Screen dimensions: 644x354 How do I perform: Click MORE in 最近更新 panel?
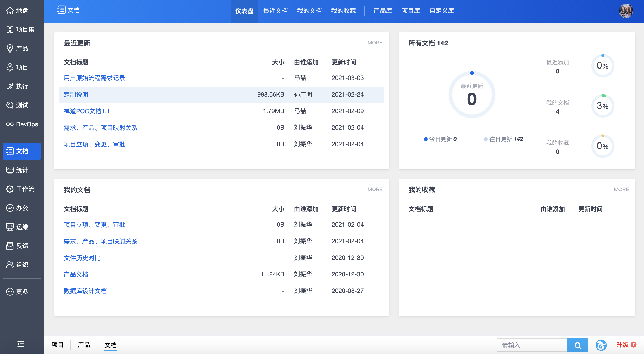[375, 43]
